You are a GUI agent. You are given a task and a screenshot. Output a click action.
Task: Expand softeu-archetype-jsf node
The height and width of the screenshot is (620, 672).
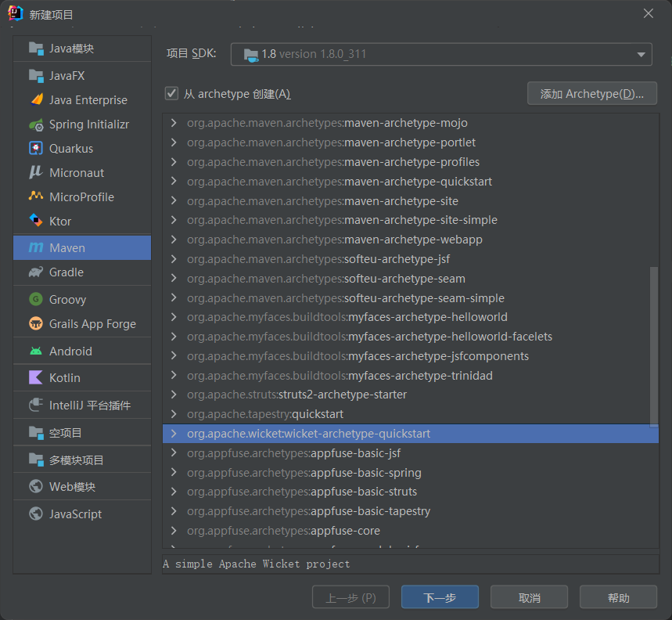coord(174,259)
